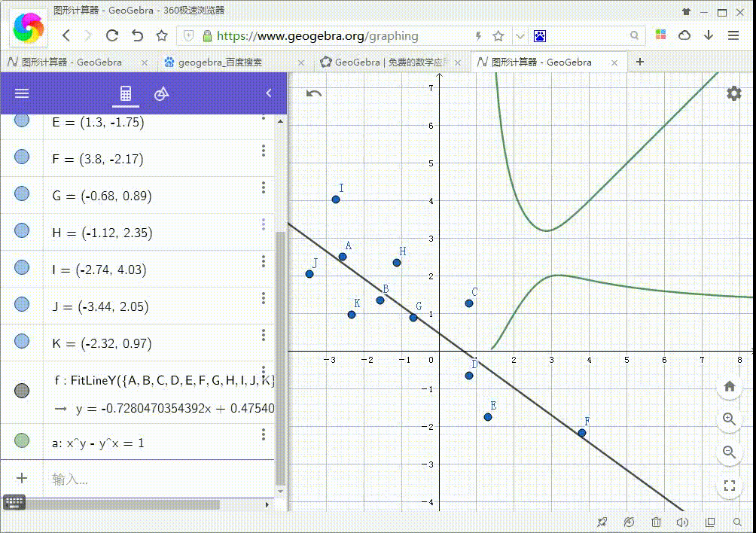Collapse the algebra panel with the chevron
756x533 pixels.
point(269,93)
